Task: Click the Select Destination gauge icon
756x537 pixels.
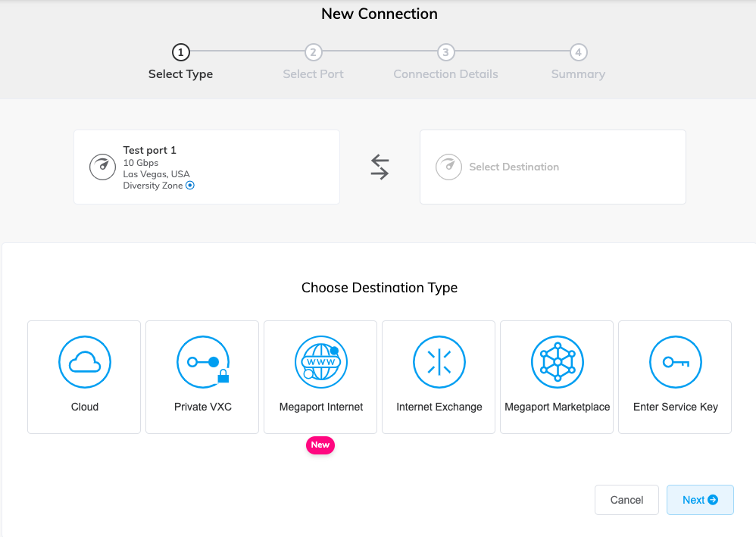Action: 449,167
